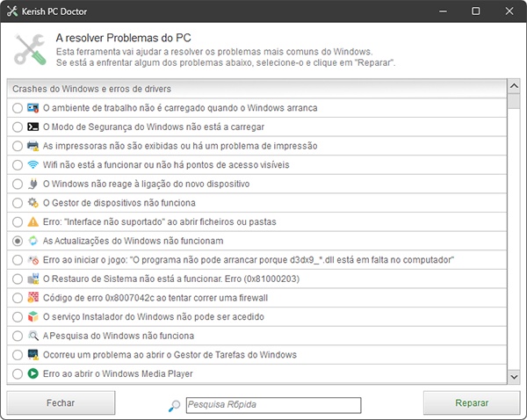527x420 pixels.
Task: Click the warning triangle interface error icon
Action: [x=33, y=222]
